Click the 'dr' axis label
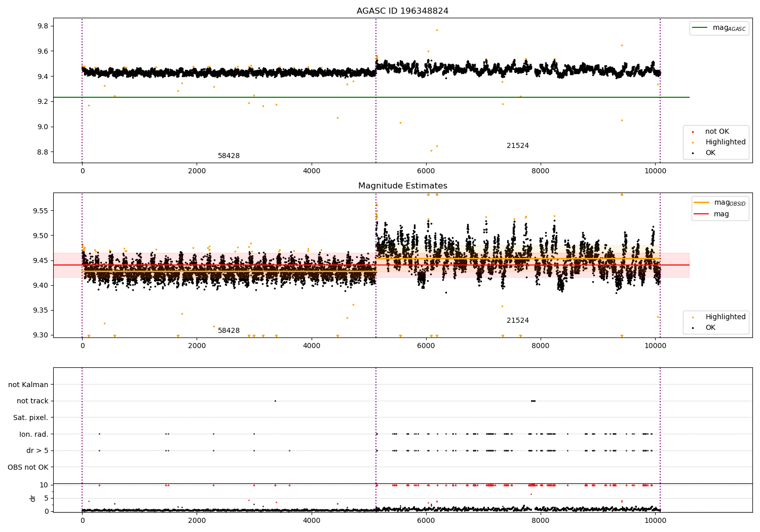Screen dimensions: 760x532 click(x=33, y=498)
